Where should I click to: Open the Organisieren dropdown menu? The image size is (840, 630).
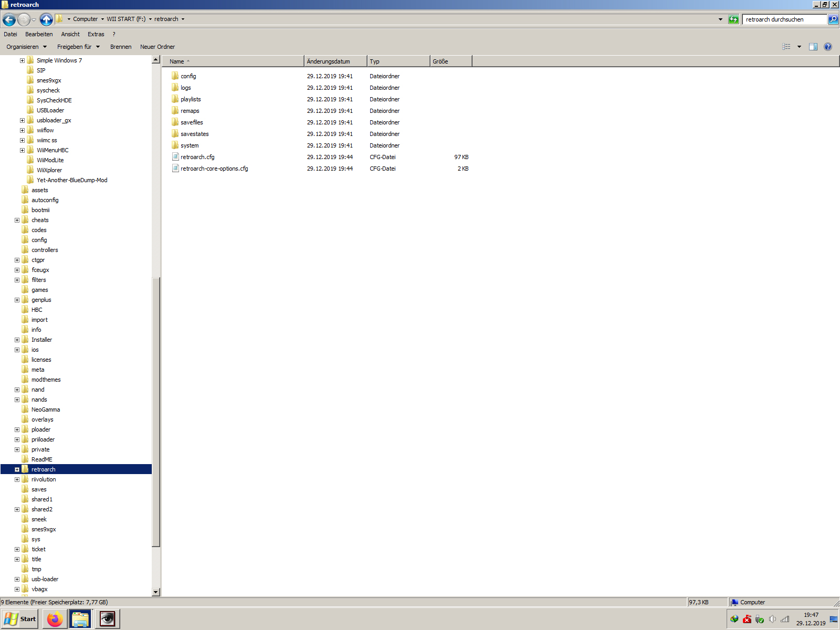(26, 47)
